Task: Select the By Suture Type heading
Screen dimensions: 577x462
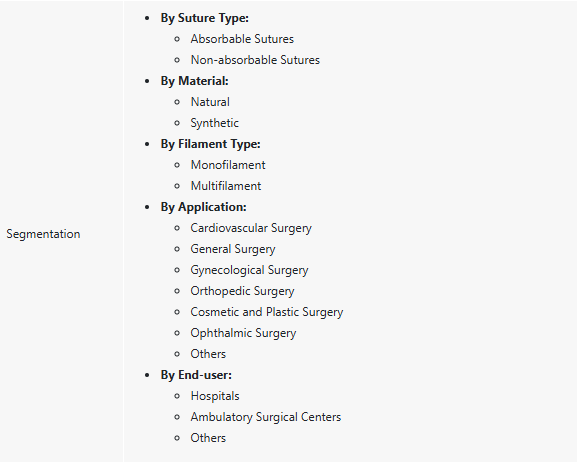Action: [205, 18]
